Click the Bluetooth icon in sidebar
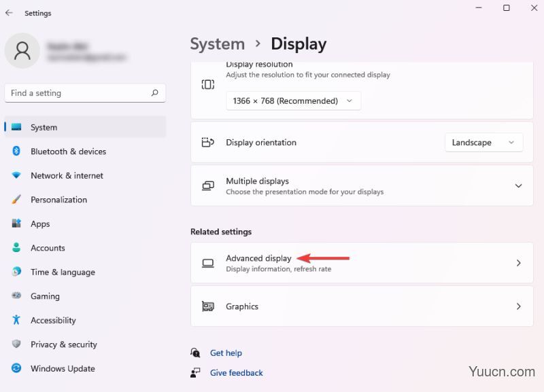Viewport: 544px width, 392px height. click(16, 151)
